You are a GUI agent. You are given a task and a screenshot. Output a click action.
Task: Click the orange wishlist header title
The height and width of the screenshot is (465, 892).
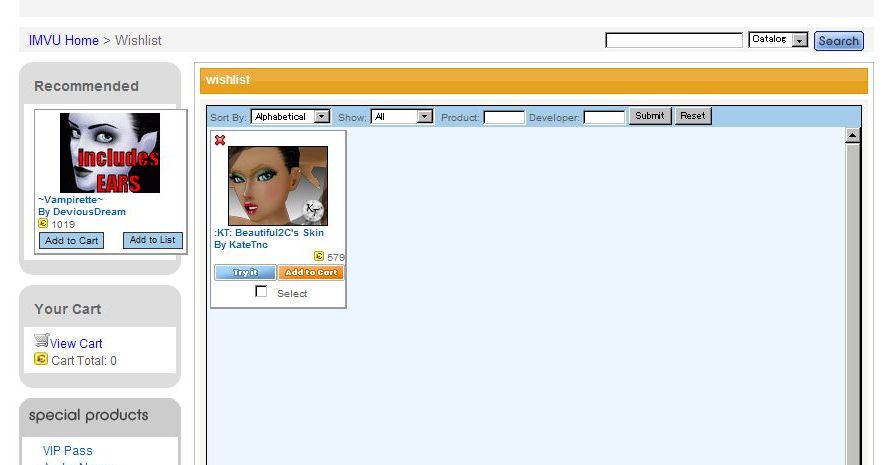[228, 80]
